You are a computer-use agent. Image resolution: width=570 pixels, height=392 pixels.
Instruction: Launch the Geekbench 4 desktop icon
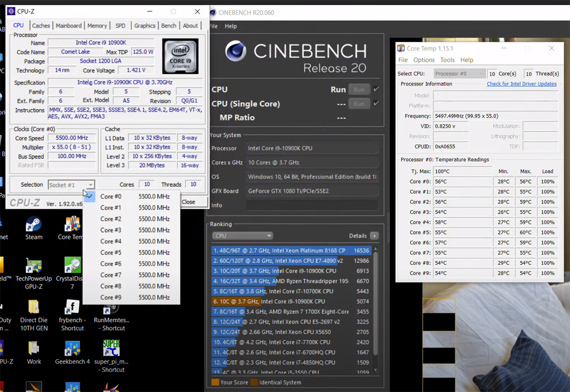tap(72, 353)
